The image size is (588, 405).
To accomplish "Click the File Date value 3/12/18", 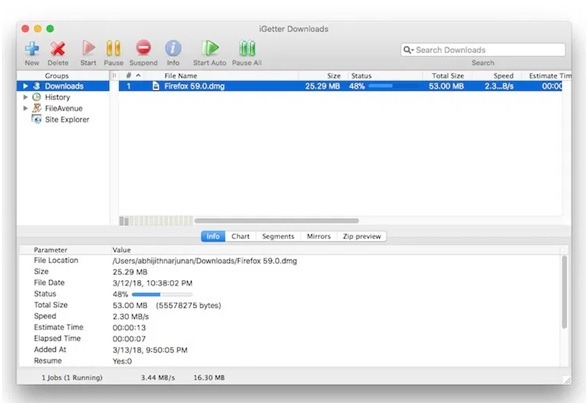I will click(152, 283).
